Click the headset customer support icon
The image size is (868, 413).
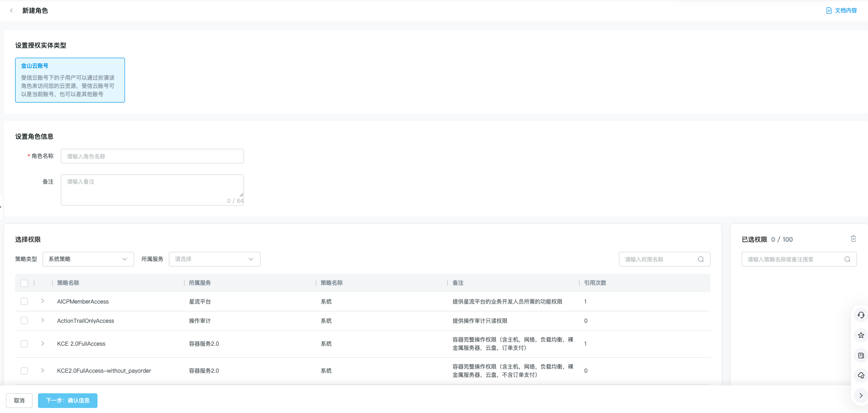[861, 315]
